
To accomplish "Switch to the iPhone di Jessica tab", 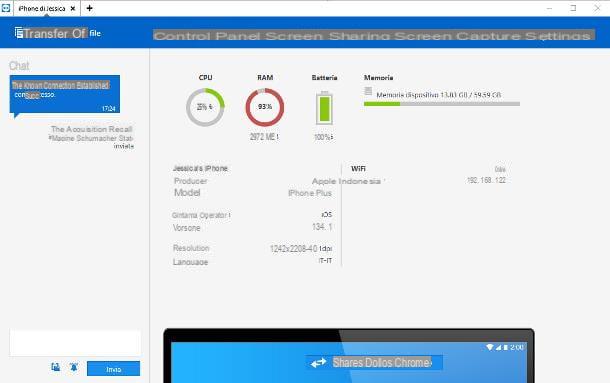I will click(42, 8).
